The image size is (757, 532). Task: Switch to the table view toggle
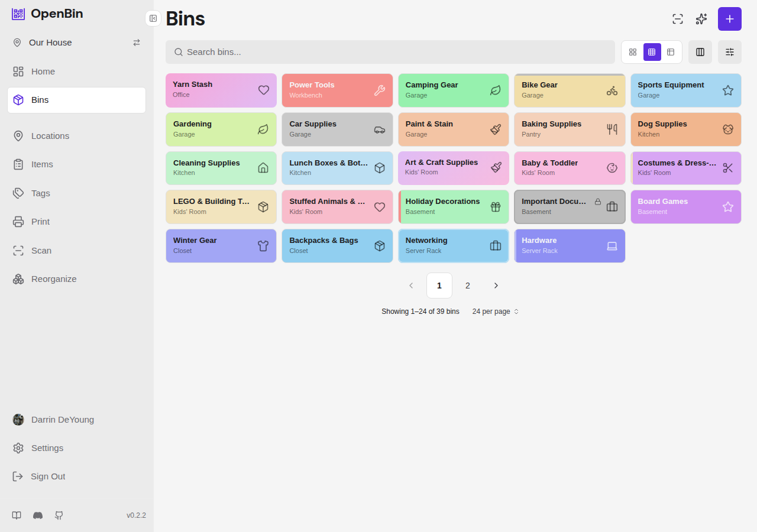[x=671, y=52]
